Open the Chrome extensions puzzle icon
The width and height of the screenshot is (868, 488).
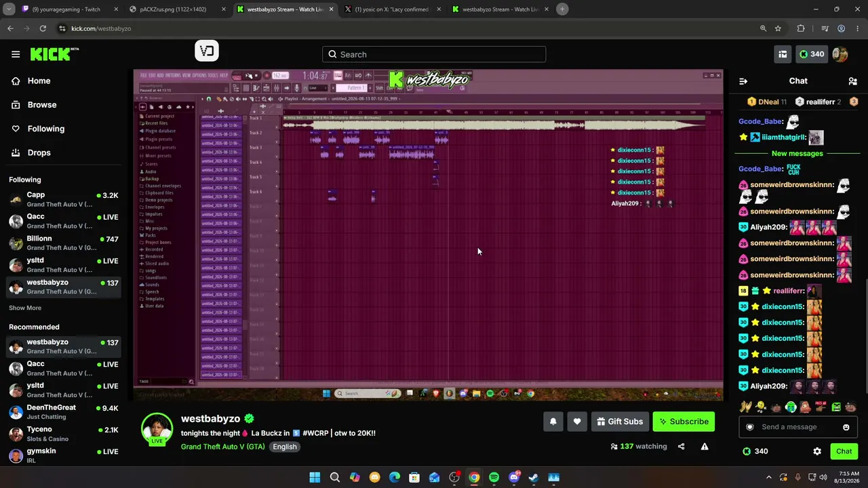coord(801,28)
